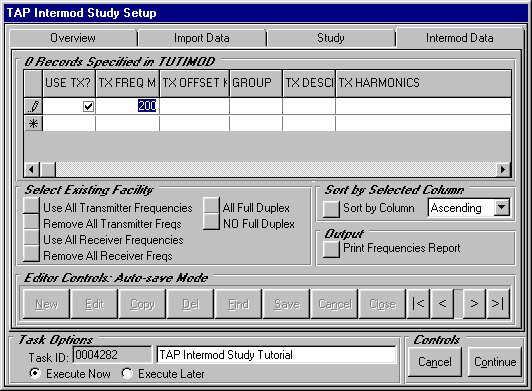The height and width of the screenshot is (391, 532).
Task: Select the Intermod Data tab
Action: click(x=460, y=38)
